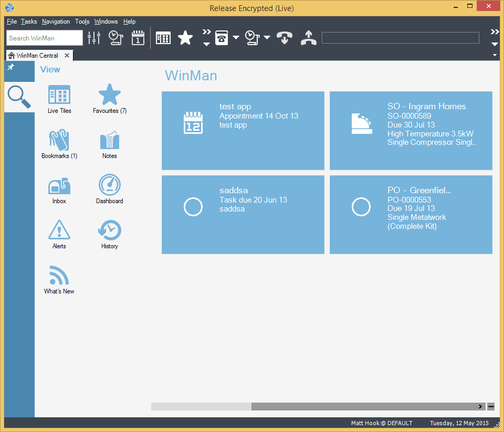Open the Live Tiles view
The height and width of the screenshot is (432, 504).
(59, 99)
